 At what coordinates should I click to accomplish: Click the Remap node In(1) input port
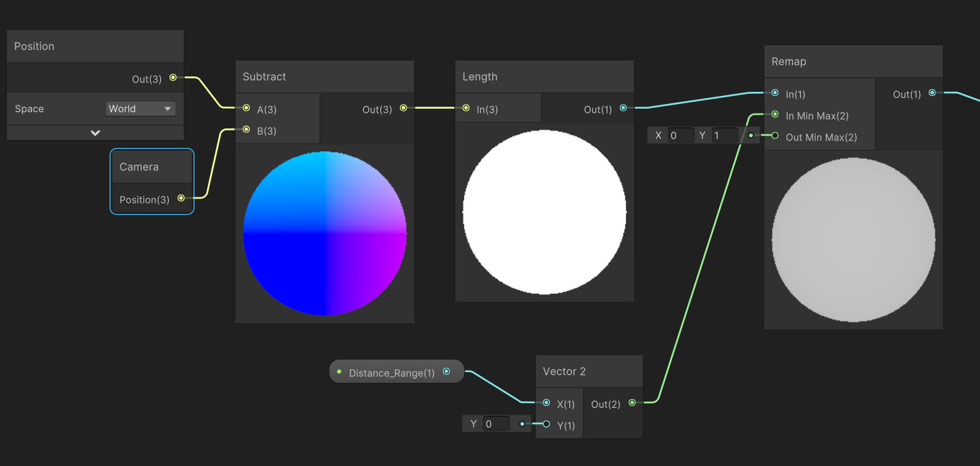pyautogui.click(x=775, y=93)
